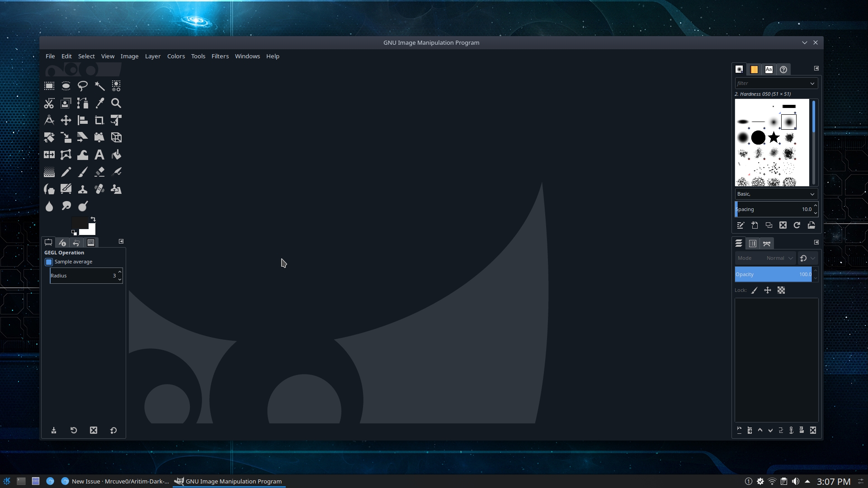Pick the Eraser tool

(x=99, y=172)
